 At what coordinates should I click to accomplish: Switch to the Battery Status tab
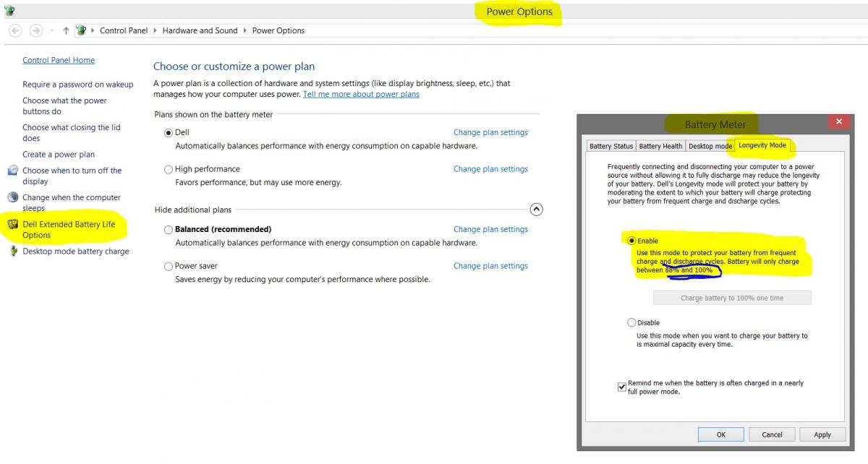(611, 146)
